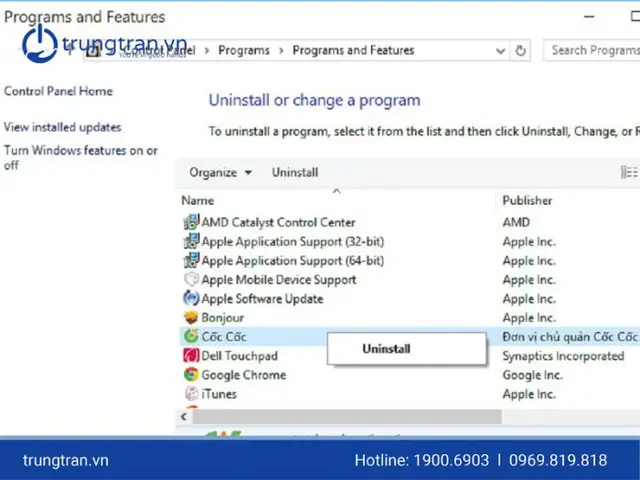Click the Google Chrome icon
The height and width of the screenshot is (480, 640).
point(191,375)
